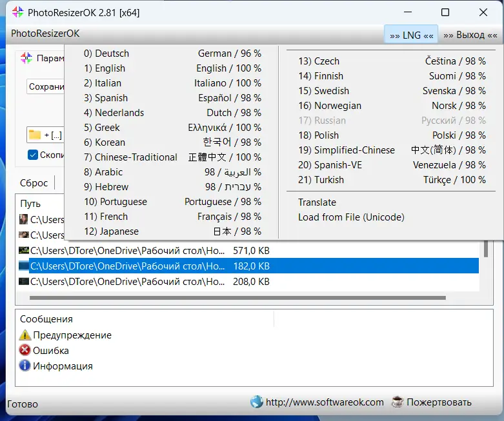Click the Сообщения messages header
504x421 pixels.
point(46,319)
